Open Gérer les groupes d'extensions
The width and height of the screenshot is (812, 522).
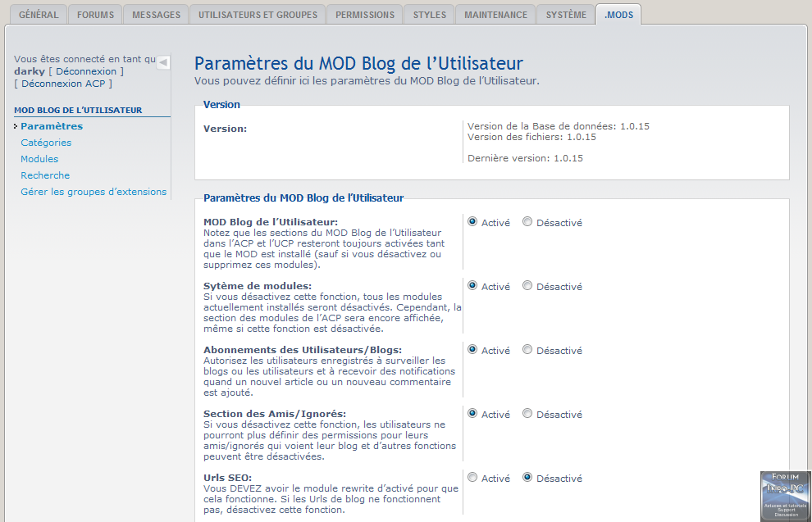[94, 192]
